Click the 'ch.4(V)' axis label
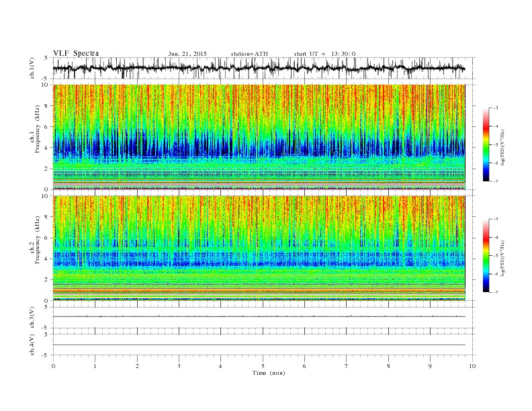Screen dimensions: 532x411 point(32,345)
